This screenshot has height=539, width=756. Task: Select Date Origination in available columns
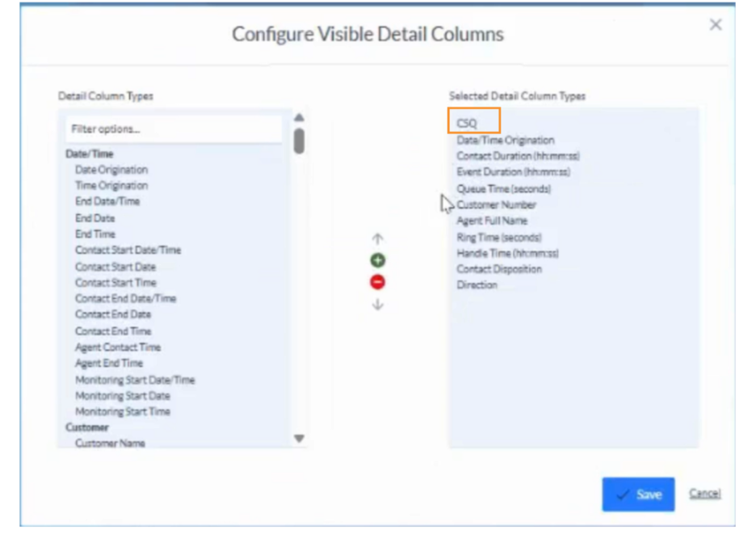click(x=111, y=170)
